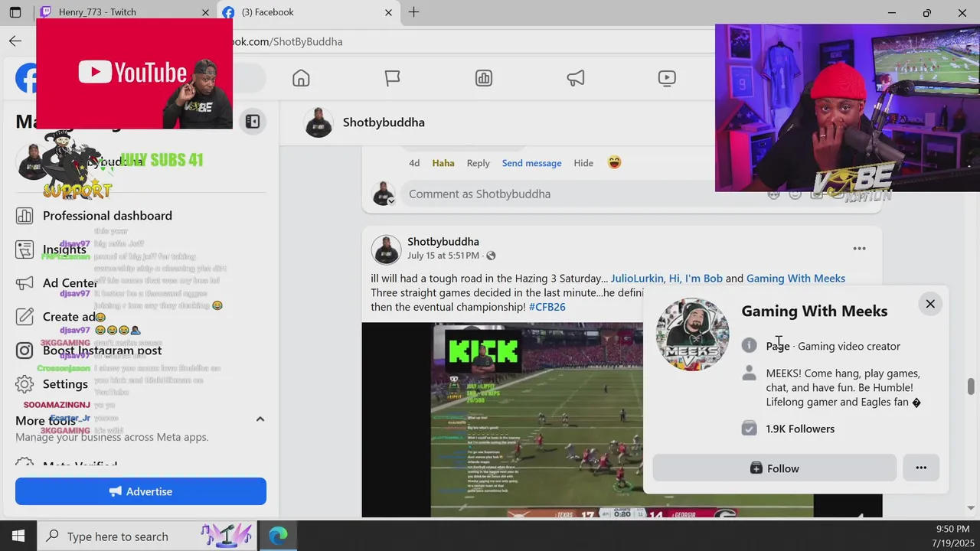Click Gaming With Meeks profile picture
The image size is (980, 551).
(x=693, y=334)
